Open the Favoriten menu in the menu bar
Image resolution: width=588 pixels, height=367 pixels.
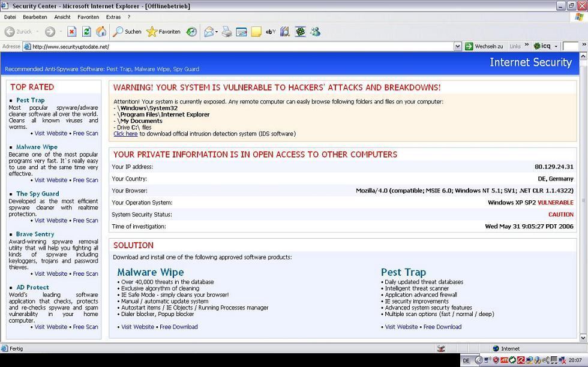pos(88,17)
